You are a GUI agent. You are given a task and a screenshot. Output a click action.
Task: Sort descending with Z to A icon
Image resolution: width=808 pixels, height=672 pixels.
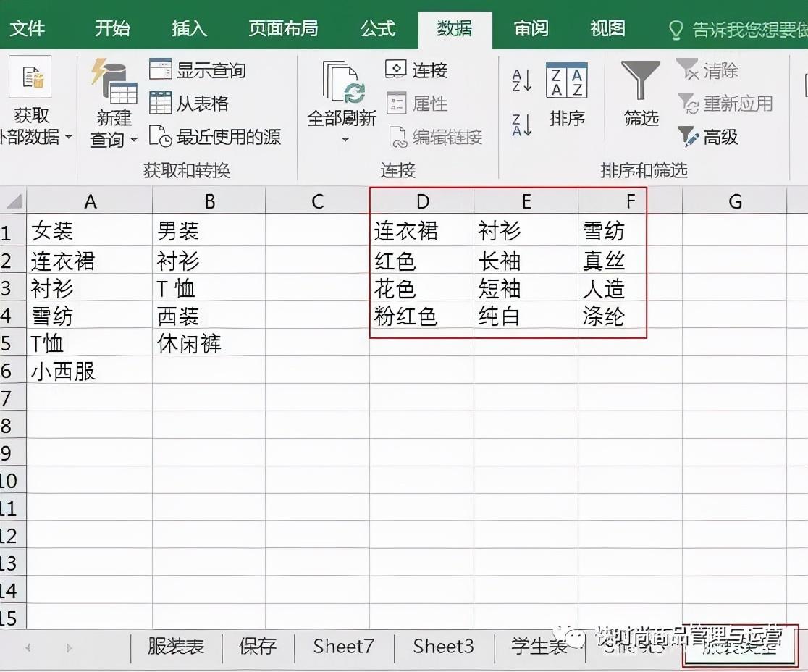click(x=521, y=125)
